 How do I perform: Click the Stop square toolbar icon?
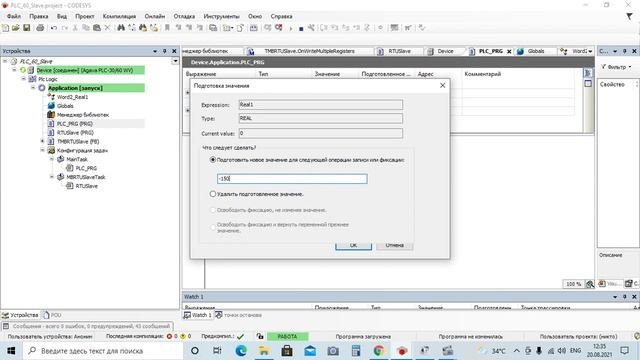[x=301, y=29]
